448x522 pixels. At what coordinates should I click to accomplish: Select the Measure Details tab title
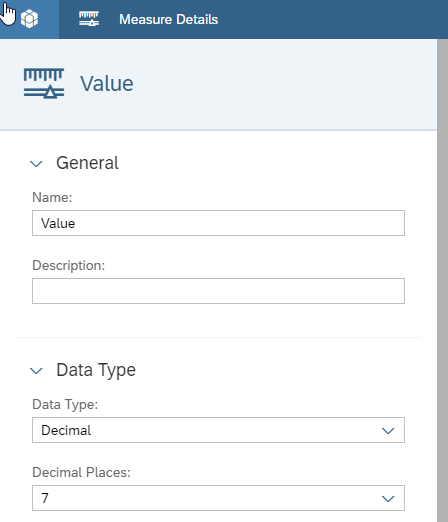[x=168, y=19]
